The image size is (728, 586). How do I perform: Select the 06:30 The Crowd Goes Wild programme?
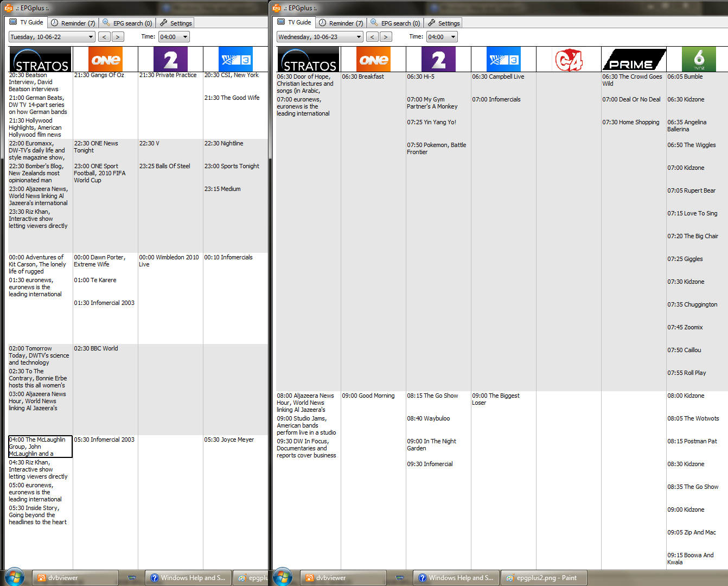pos(632,80)
